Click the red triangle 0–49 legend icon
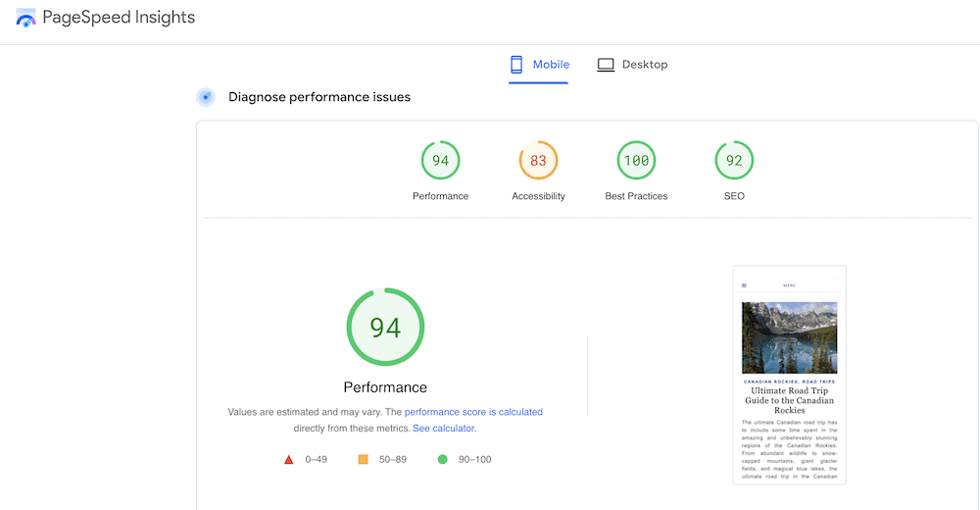The width and height of the screenshot is (980, 510). coord(289,459)
